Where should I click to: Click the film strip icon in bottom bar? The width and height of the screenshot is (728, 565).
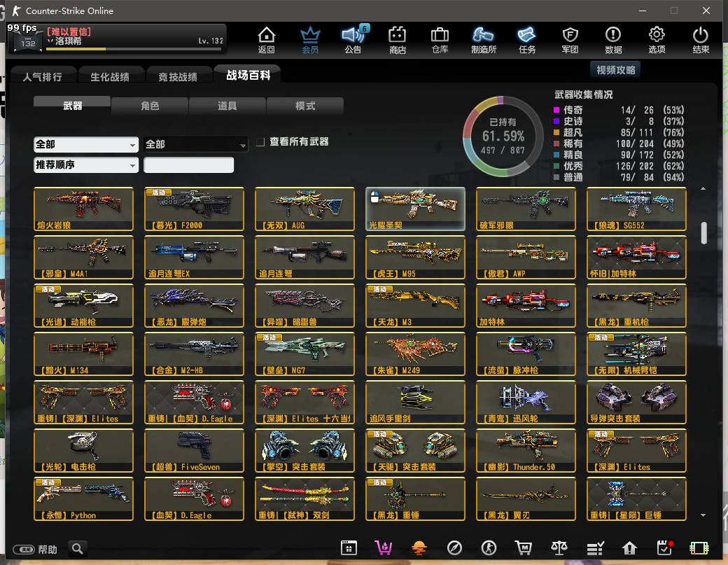[x=699, y=548]
